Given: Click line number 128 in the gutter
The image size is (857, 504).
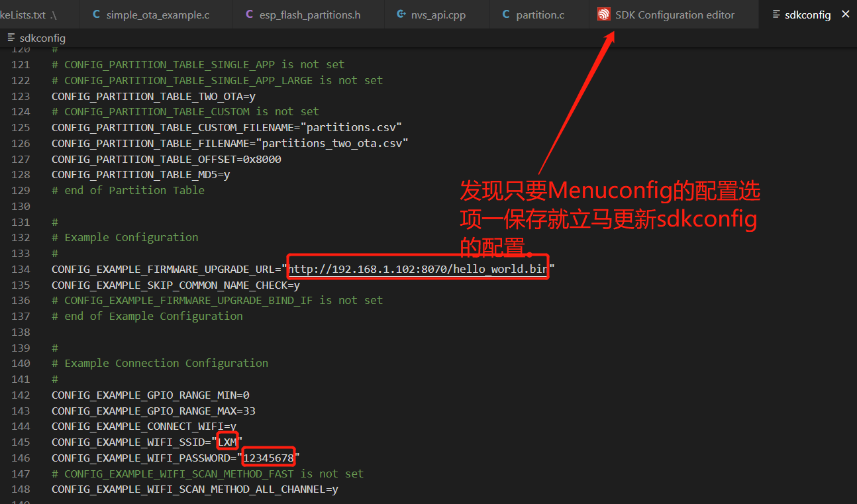Looking at the screenshot, I should coord(21,174).
